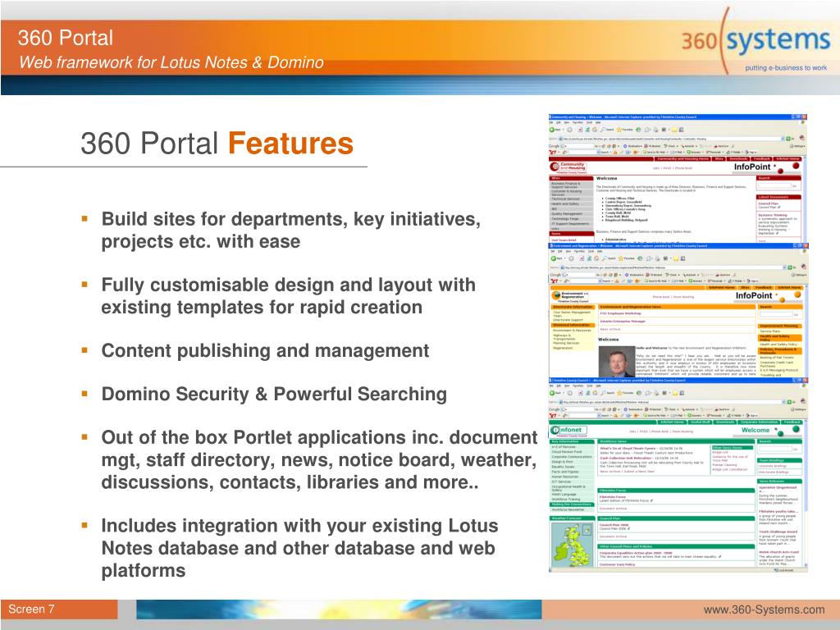Select the "Domino Security & Powerful Searching" bullet

pos(274,394)
